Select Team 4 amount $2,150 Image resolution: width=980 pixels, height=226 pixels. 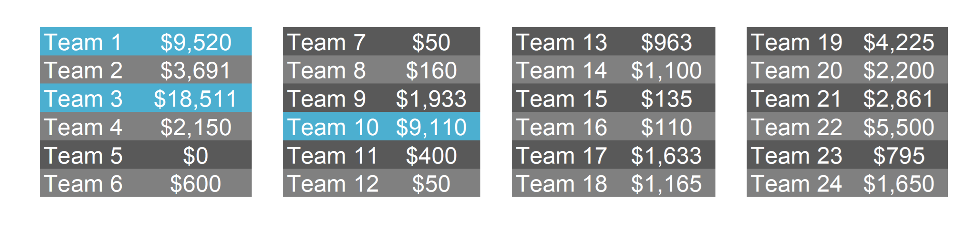pos(196,127)
